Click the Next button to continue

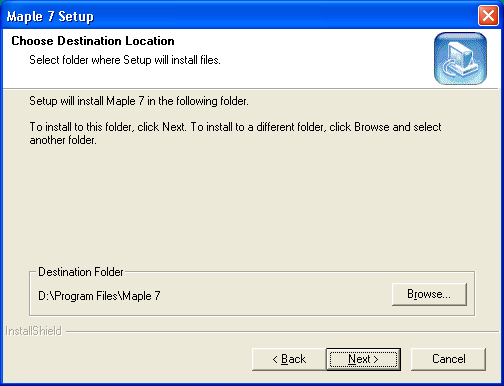tap(363, 359)
